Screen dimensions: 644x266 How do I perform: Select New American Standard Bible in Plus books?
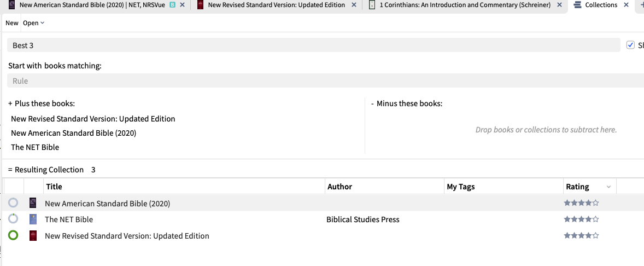pyautogui.click(x=73, y=133)
